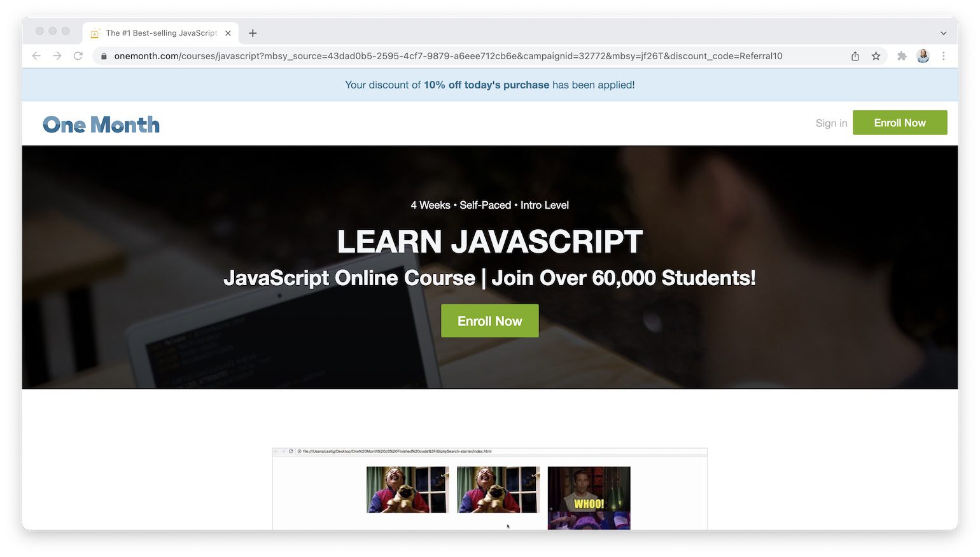
Task: Bookmark page with star icon
Action: [x=876, y=56]
